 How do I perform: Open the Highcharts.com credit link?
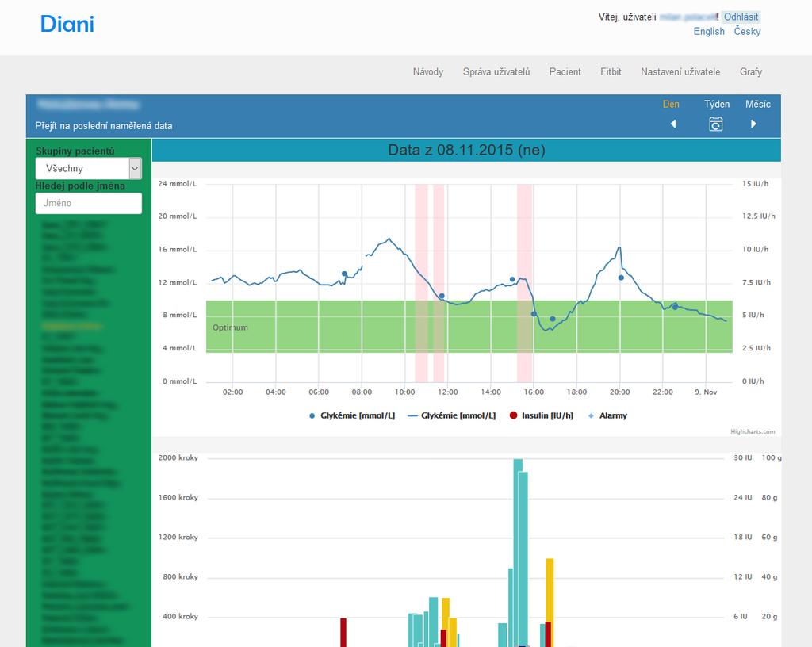tap(753, 431)
